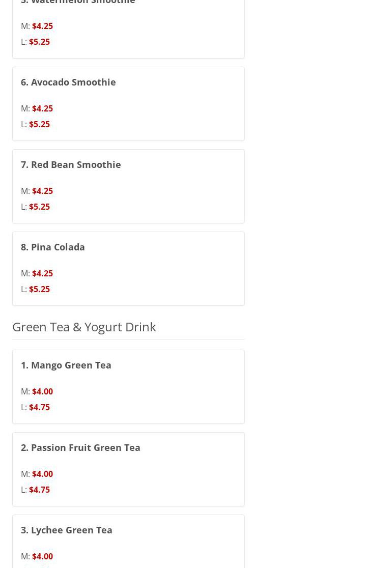Click Lychee Green Tea medium price $4.00
The image size is (392, 568).
(42, 556)
